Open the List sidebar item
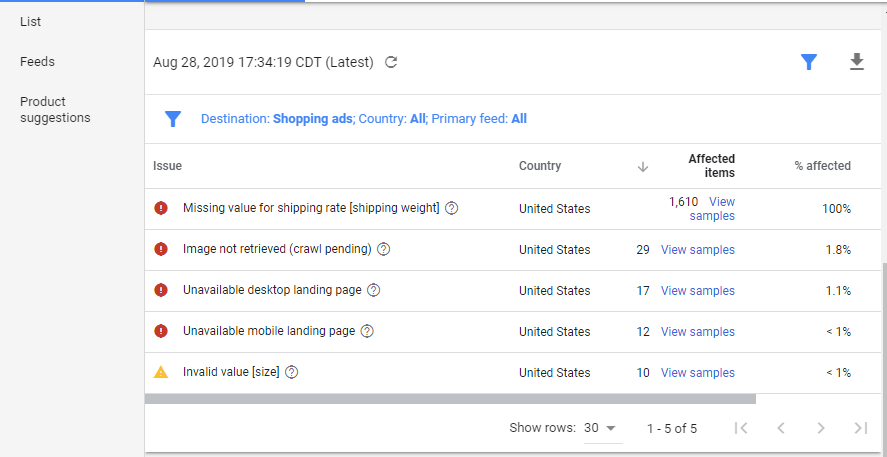887x457 pixels. [31, 22]
